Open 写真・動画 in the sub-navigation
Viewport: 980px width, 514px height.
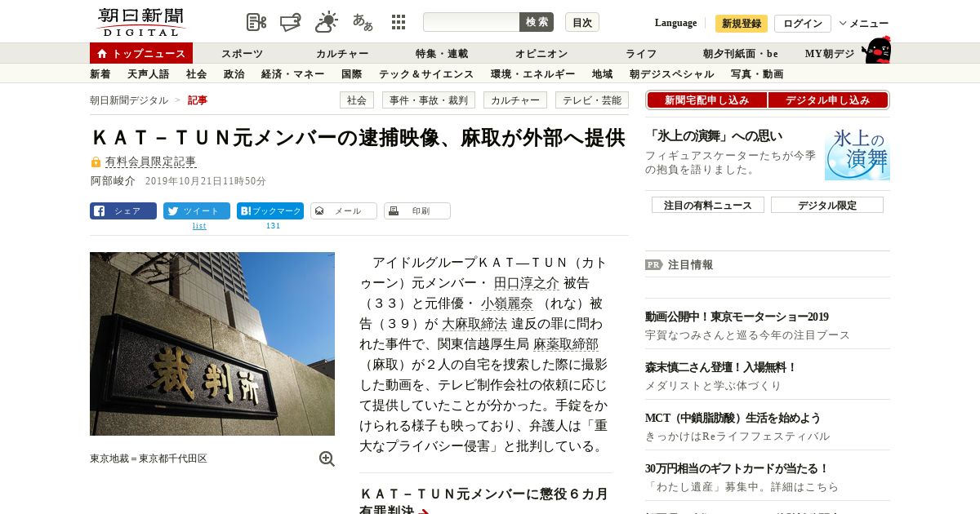pyautogui.click(x=757, y=74)
